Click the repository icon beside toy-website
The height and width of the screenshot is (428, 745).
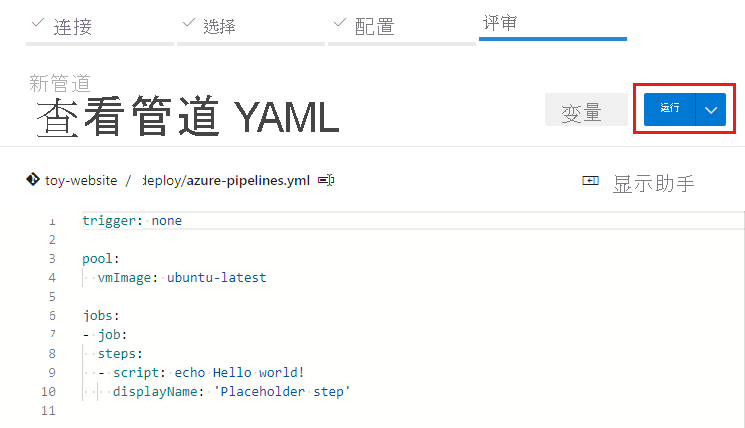pos(32,181)
